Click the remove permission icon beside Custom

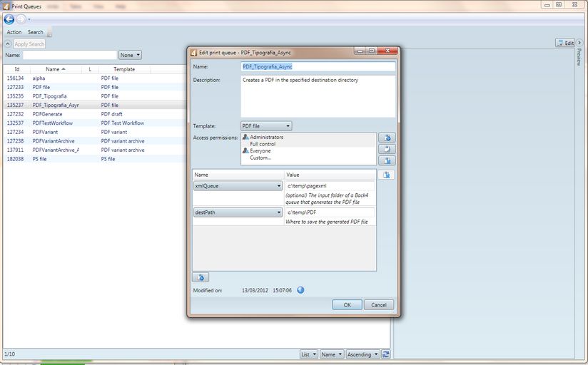coord(387,161)
